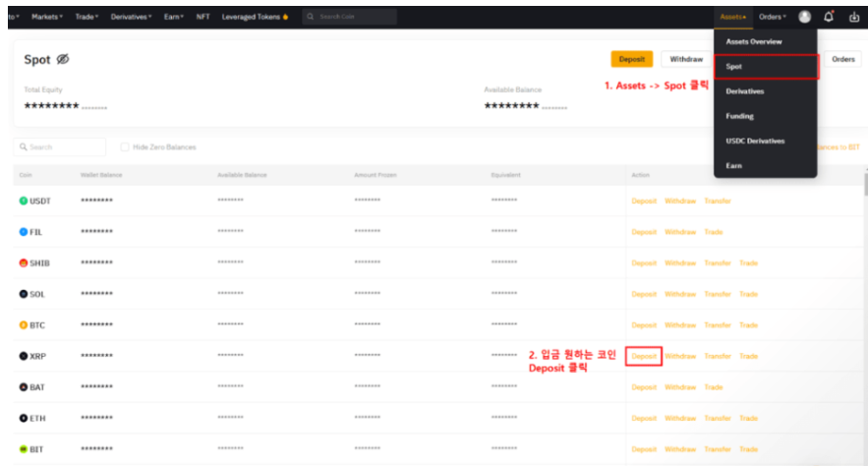Click Withdraw in the XRP row
Screen dimensions: 868x466
point(680,356)
